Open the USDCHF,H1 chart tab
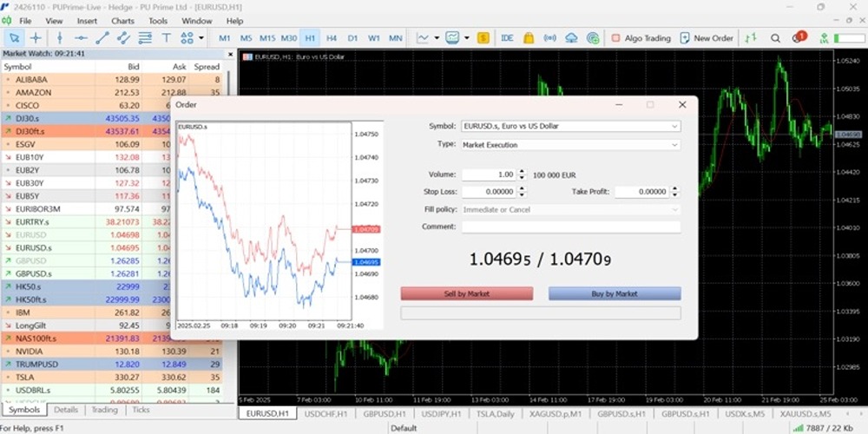 (x=326, y=413)
